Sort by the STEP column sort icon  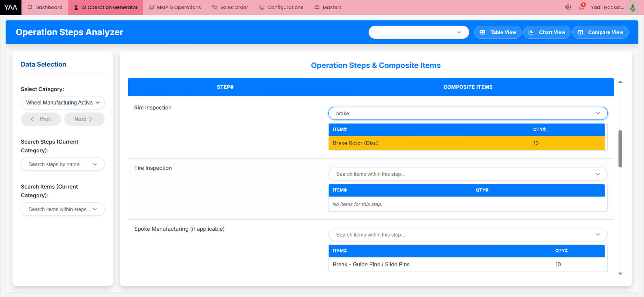[232, 87]
